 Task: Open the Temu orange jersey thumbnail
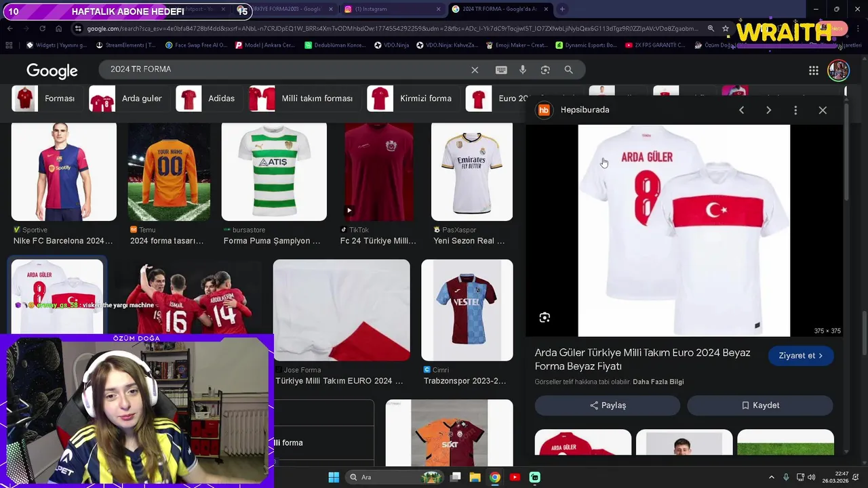point(169,172)
